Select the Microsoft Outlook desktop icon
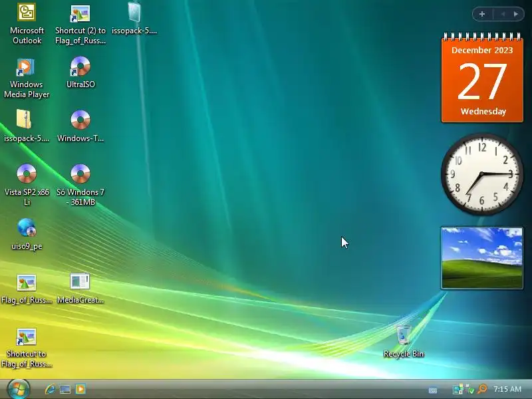Image resolution: width=532 pixels, height=399 pixels. (x=27, y=24)
